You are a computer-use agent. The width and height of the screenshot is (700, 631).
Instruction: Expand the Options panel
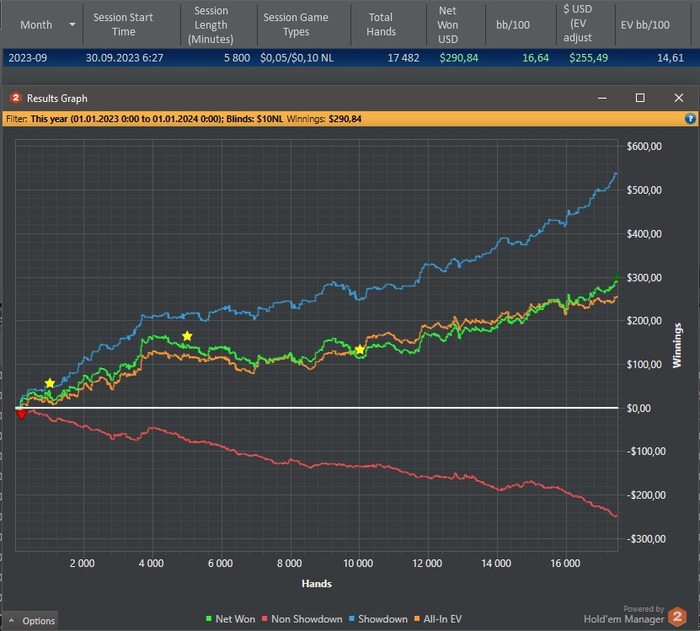(31, 621)
